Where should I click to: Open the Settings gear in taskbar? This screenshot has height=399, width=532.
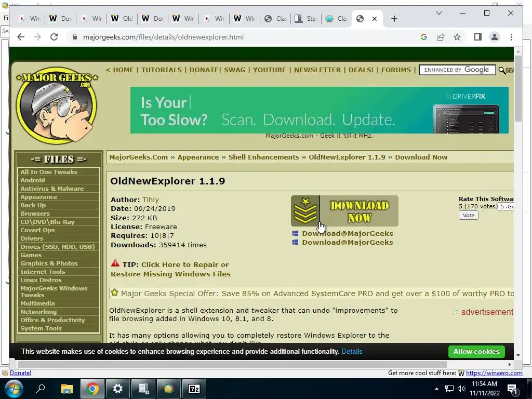pyautogui.click(x=117, y=389)
